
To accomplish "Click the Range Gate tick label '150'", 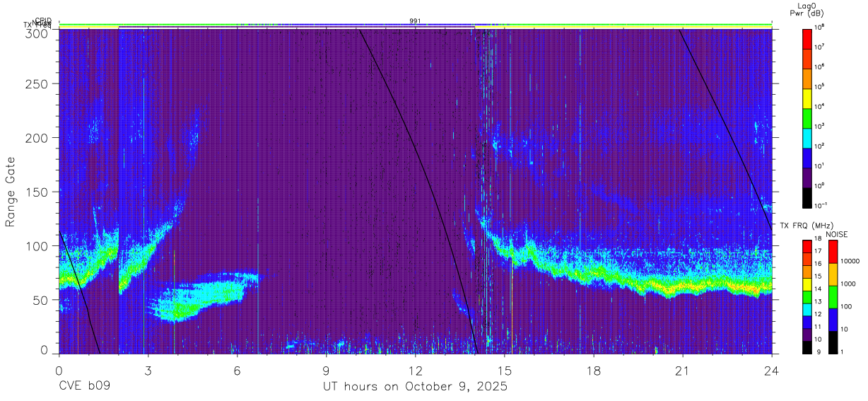I will coord(37,192).
